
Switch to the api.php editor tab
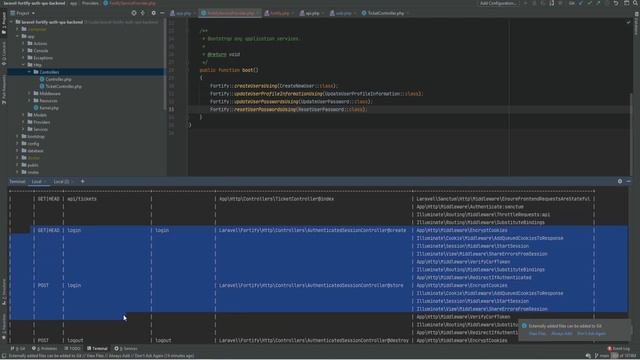[312, 13]
